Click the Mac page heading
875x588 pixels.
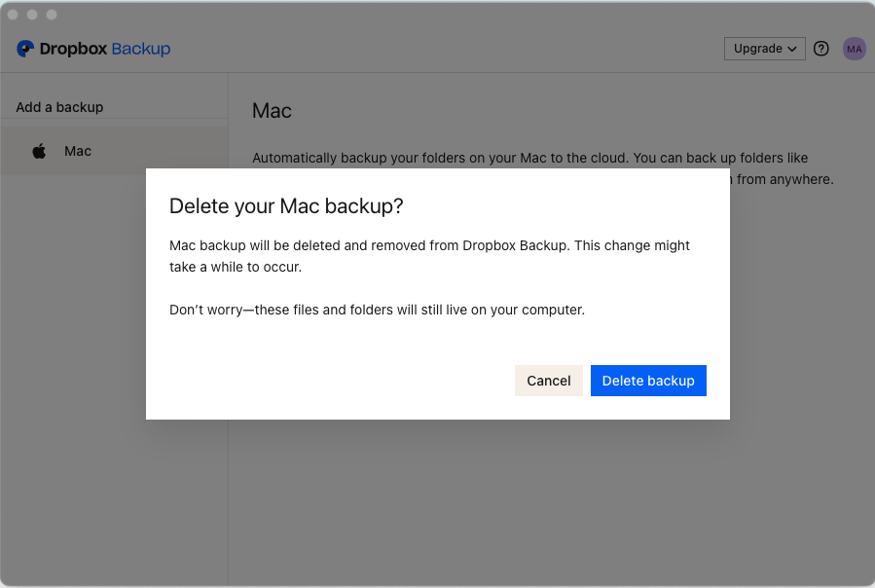coord(272,111)
